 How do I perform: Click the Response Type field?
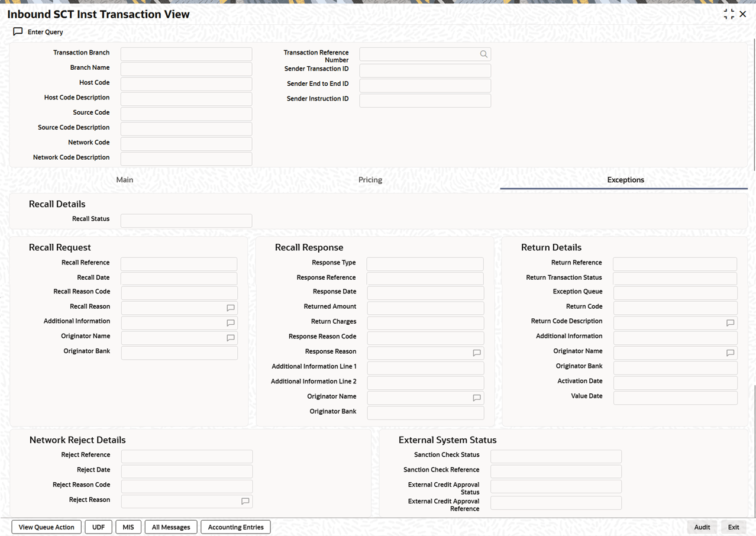(425, 264)
